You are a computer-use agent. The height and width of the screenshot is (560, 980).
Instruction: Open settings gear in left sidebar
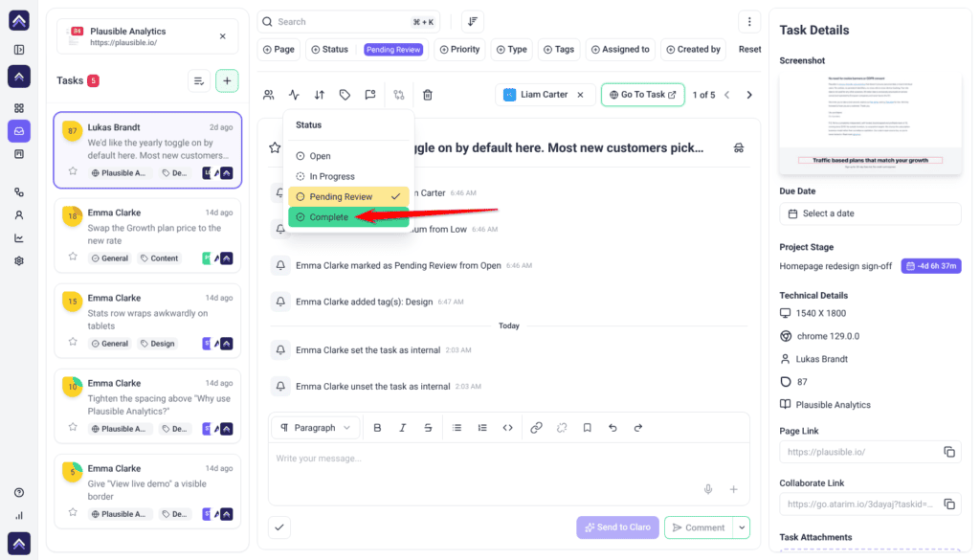point(19,261)
